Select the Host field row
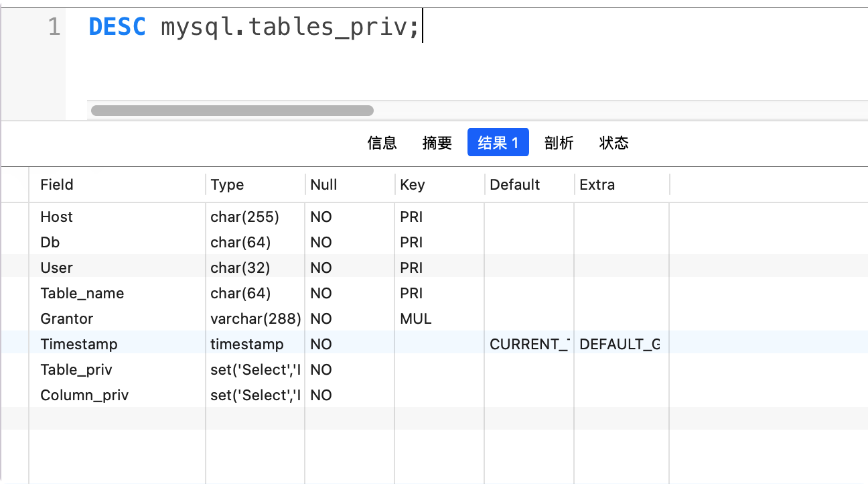The image size is (868, 484). (56, 217)
